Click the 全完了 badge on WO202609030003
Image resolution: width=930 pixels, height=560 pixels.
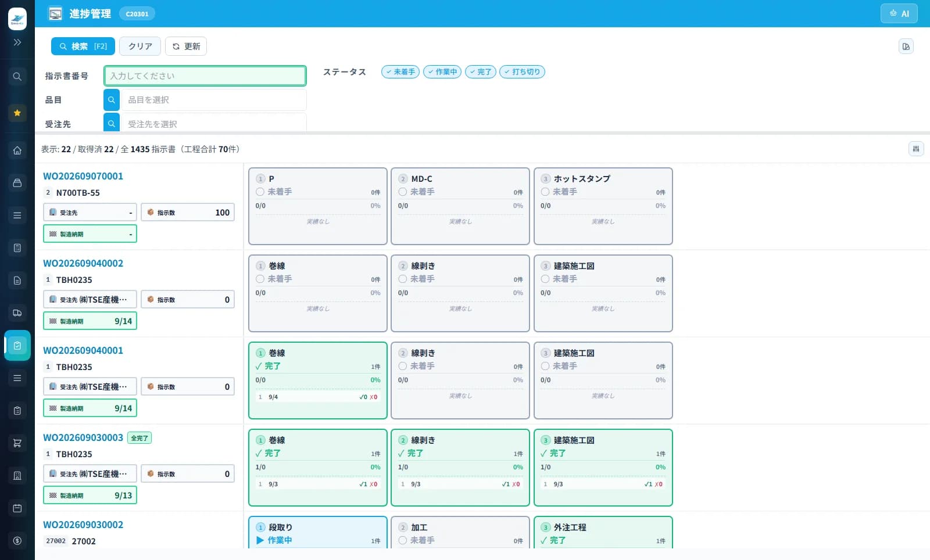(139, 438)
